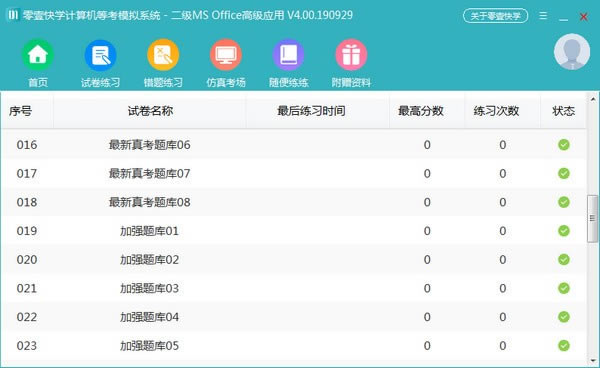Click green status check for row 022

coord(564,317)
